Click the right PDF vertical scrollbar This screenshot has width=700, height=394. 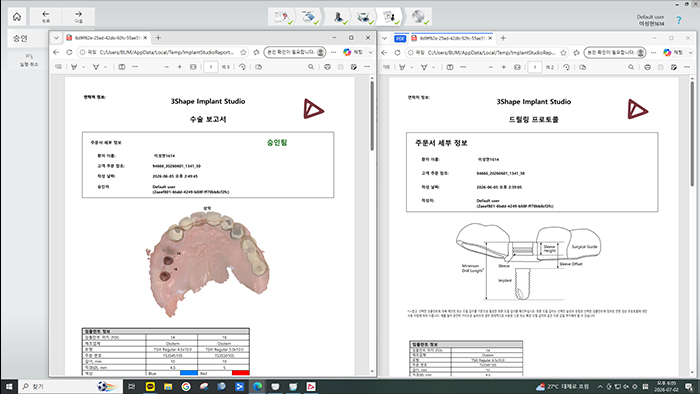[x=692, y=134]
